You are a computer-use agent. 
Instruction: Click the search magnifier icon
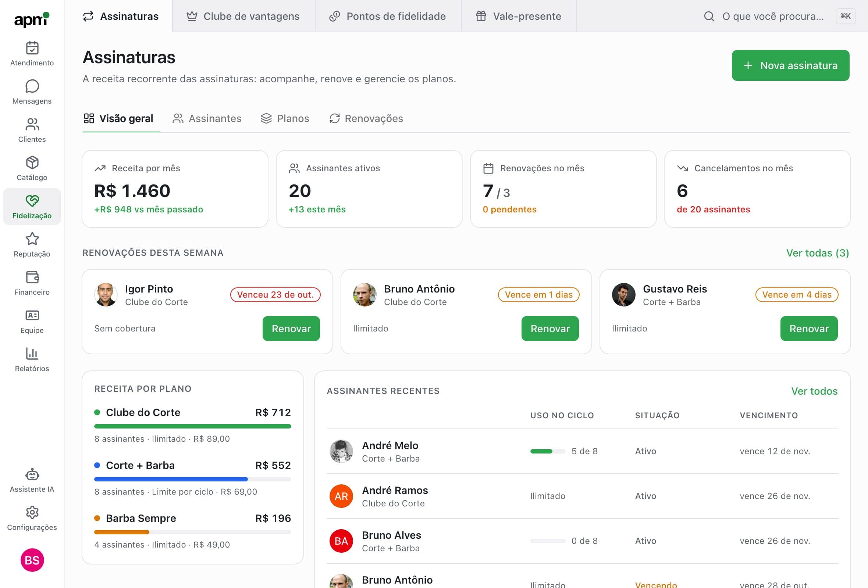708,16
